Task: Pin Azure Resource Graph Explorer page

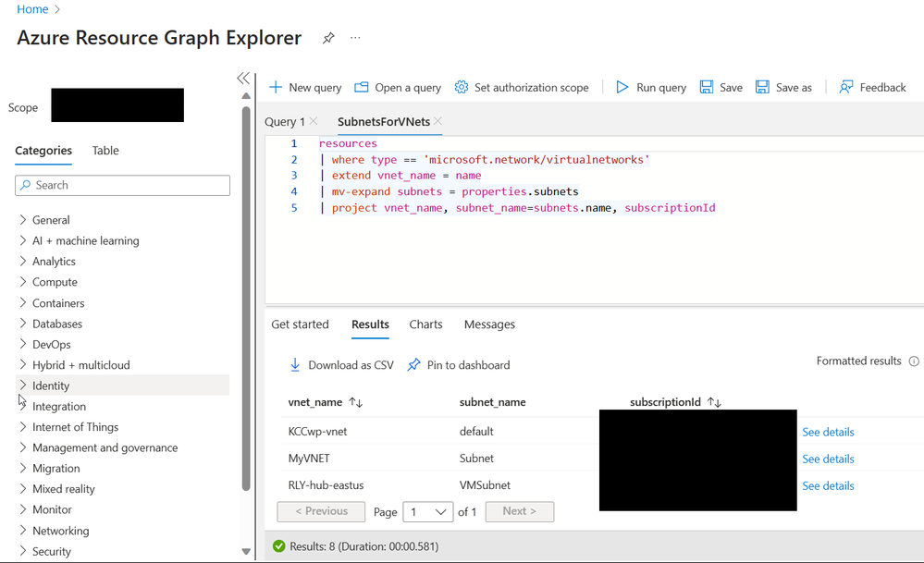Action: 328,38
